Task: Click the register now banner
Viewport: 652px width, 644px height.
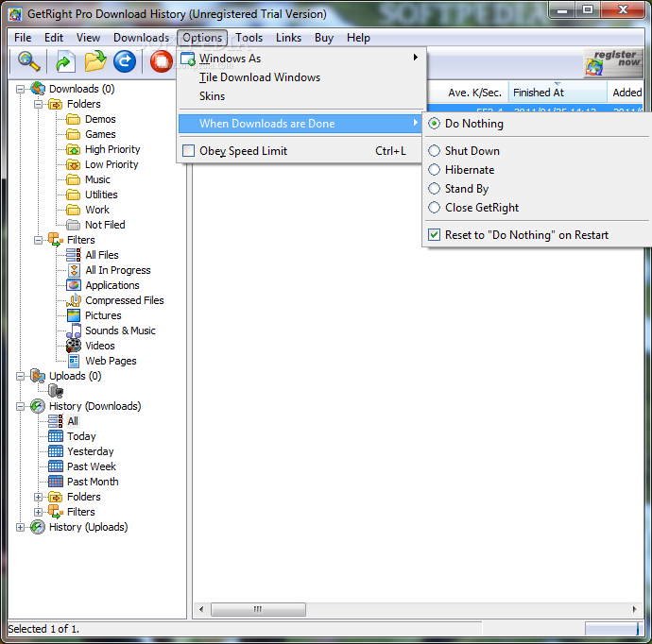Action: (x=613, y=63)
